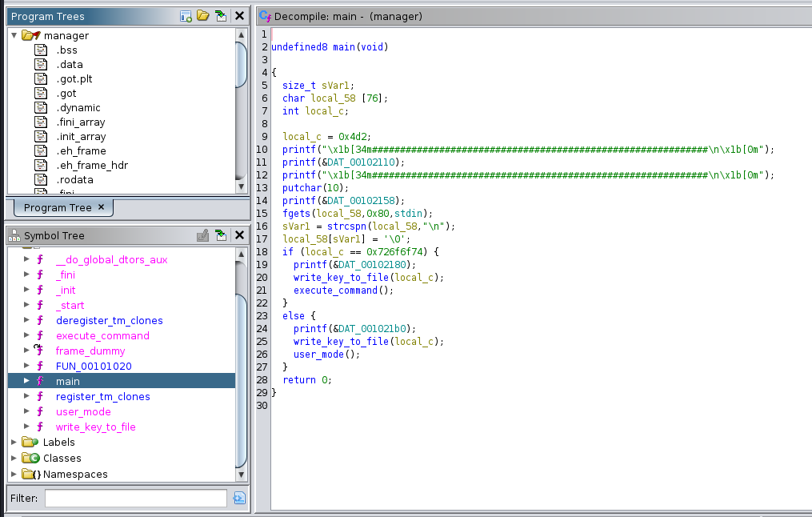Expand the Namespaces folder
Viewport: 812px width, 517px height.
[x=14, y=474]
